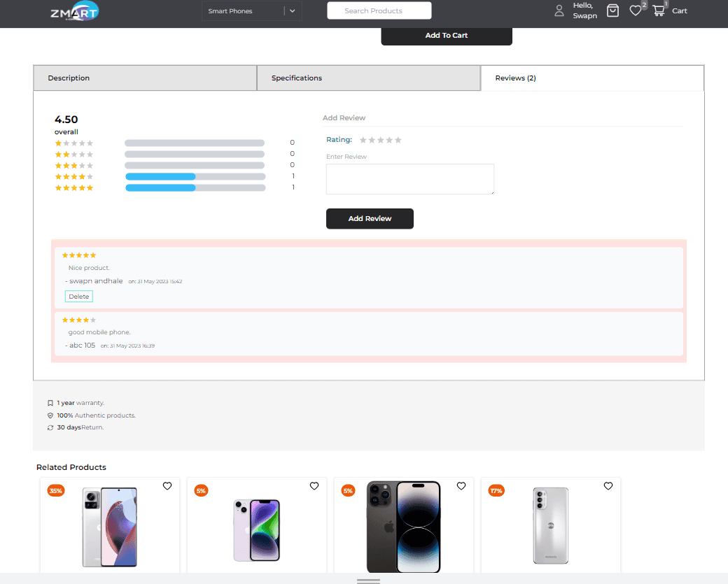The height and width of the screenshot is (584, 728).
Task: Switch to the Description tab
Action: tap(145, 78)
